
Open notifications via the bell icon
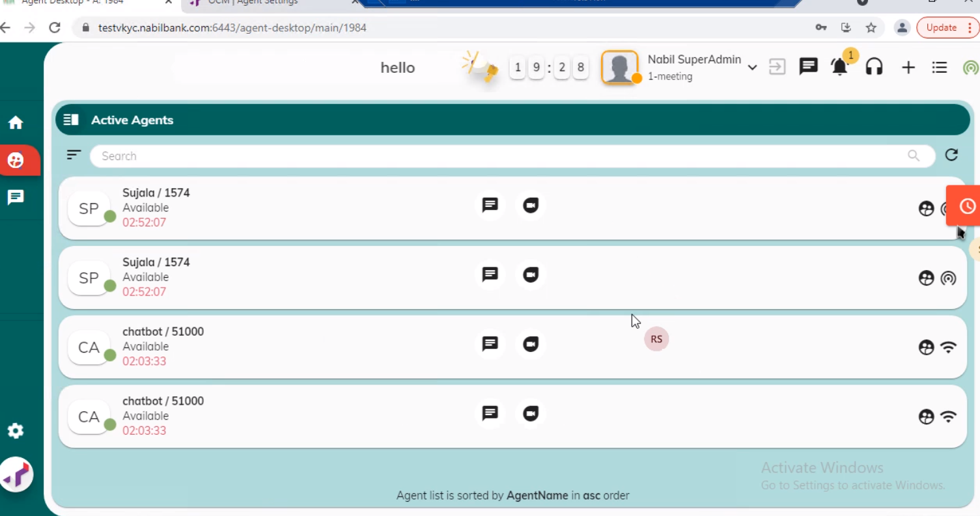point(839,66)
